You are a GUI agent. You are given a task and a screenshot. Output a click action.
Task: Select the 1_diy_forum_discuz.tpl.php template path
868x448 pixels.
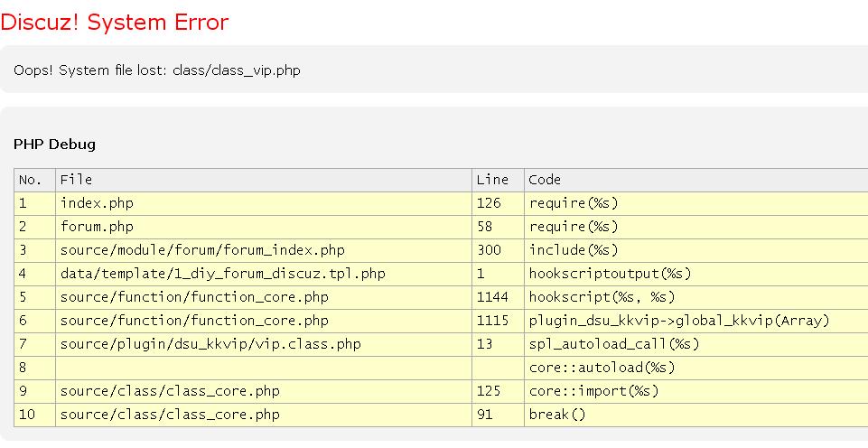pos(222,274)
